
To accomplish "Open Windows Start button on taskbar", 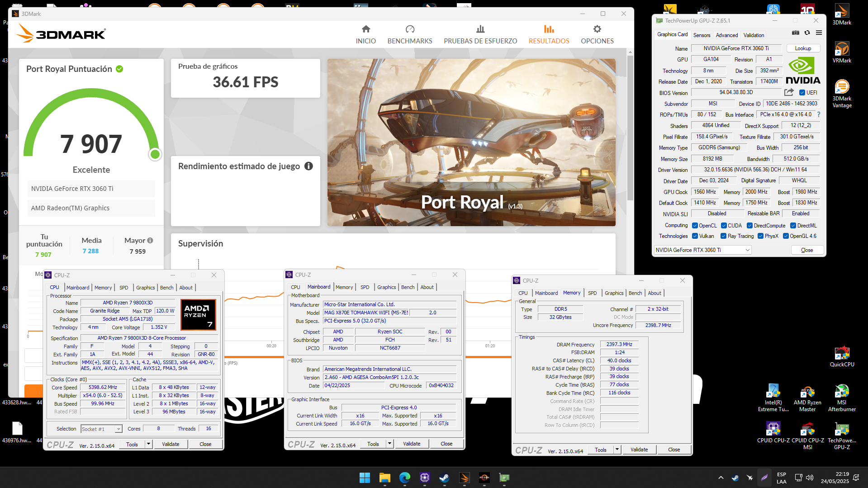I will 365,478.
